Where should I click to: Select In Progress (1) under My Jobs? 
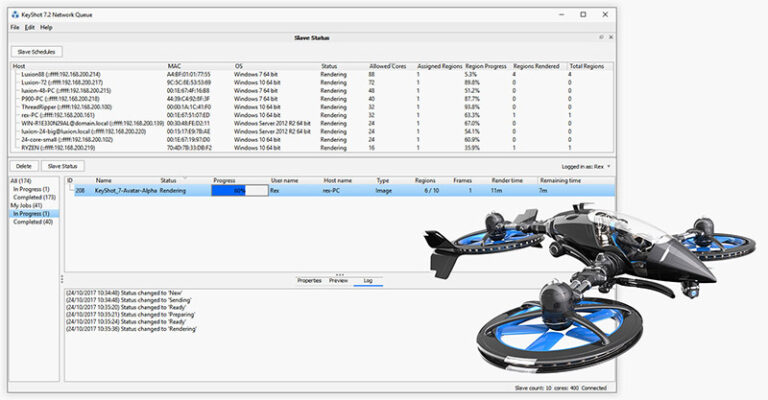34,214
